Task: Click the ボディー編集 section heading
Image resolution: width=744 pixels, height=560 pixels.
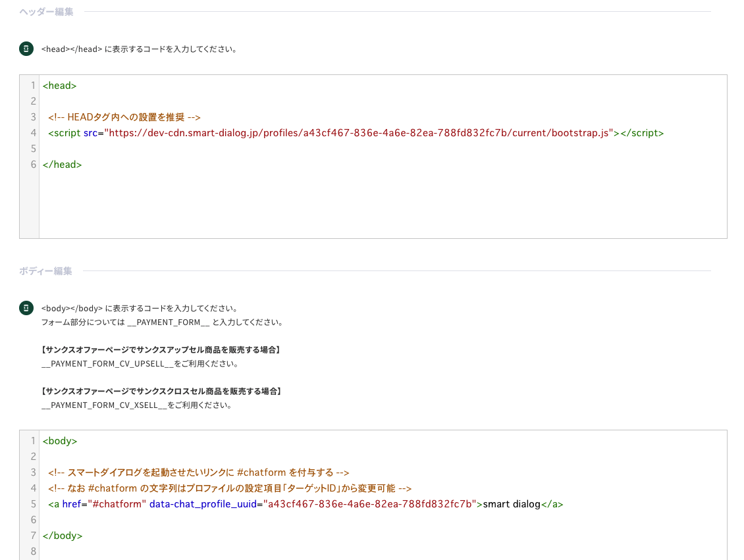Action: (45, 270)
